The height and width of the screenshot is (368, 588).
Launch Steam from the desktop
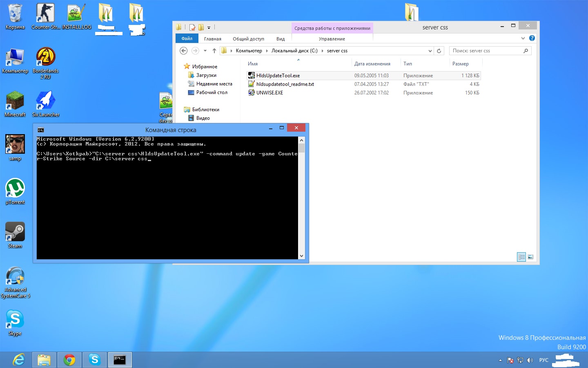pyautogui.click(x=15, y=235)
